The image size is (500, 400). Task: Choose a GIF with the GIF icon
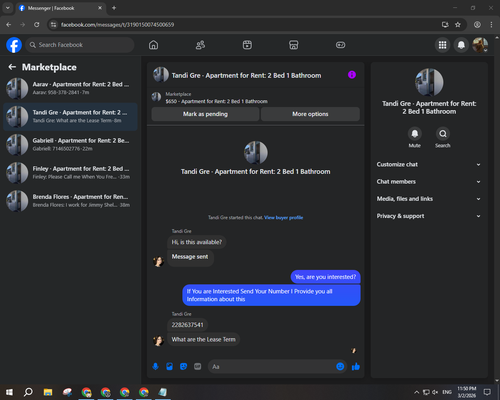click(198, 367)
